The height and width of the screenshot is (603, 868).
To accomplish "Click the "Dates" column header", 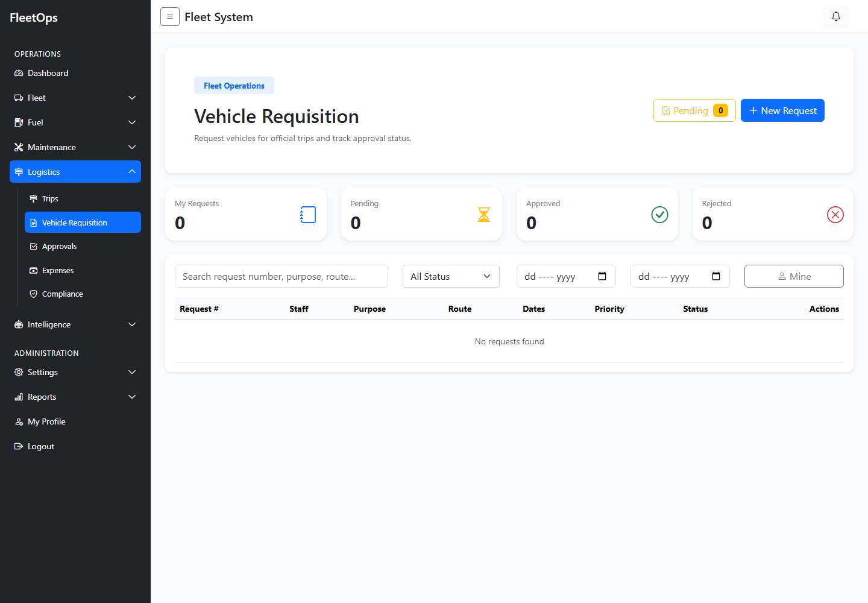I will pyautogui.click(x=533, y=309).
